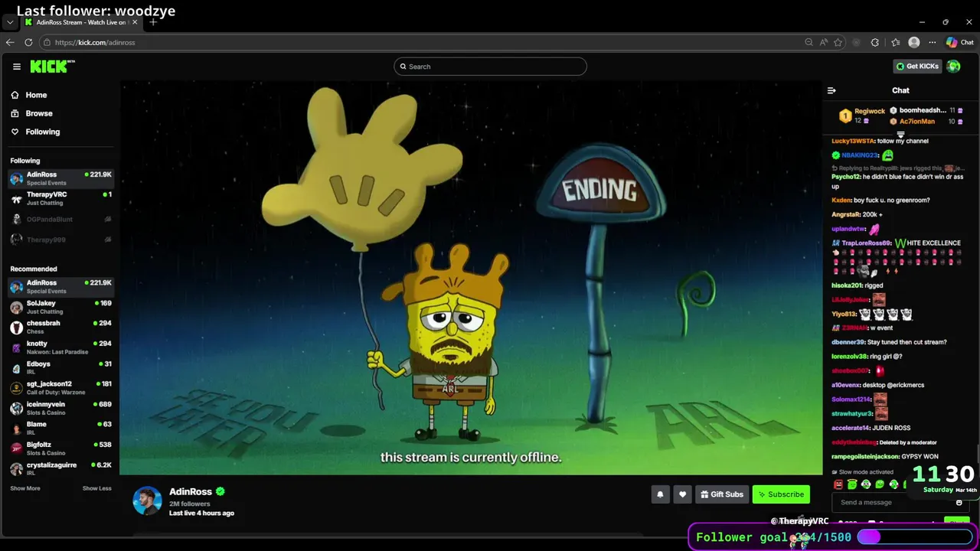Go back in the browser

click(10, 42)
